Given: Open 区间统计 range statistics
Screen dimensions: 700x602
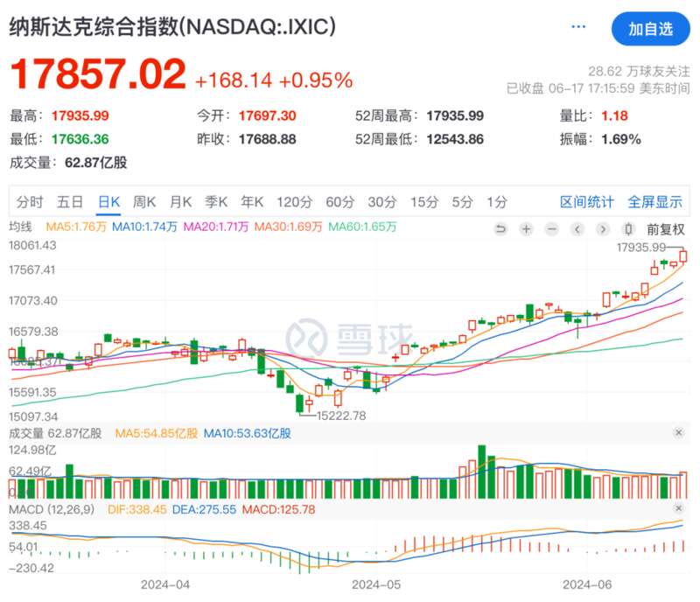Looking at the screenshot, I should pyautogui.click(x=586, y=202).
